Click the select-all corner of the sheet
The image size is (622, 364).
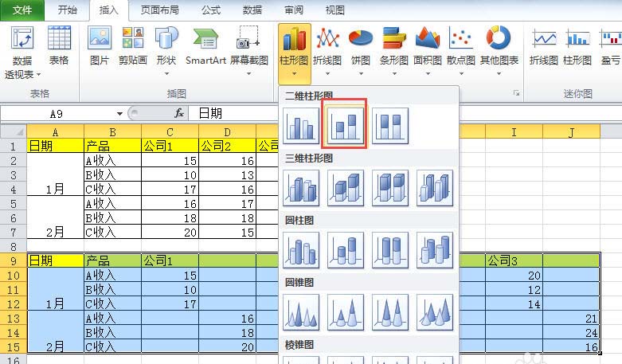[14, 131]
